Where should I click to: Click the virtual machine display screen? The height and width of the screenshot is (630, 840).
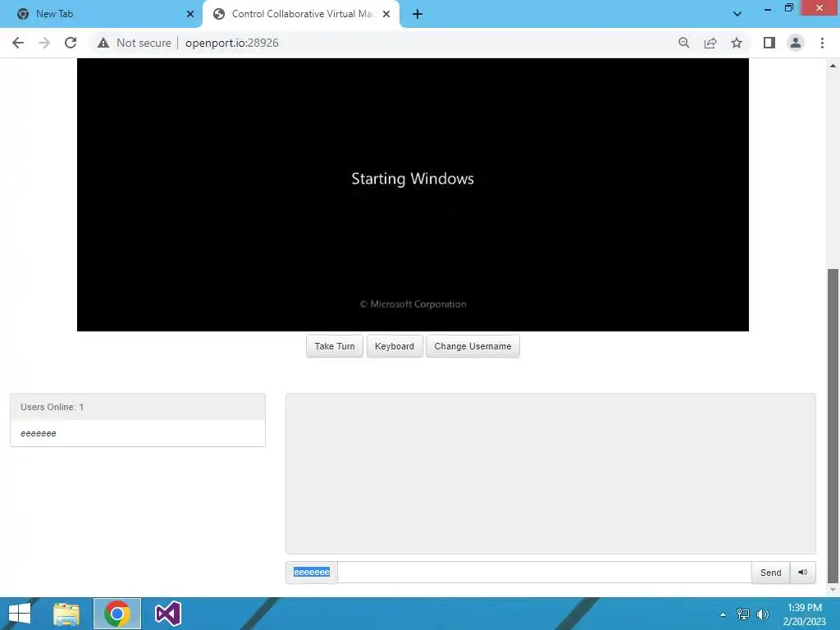(413, 194)
